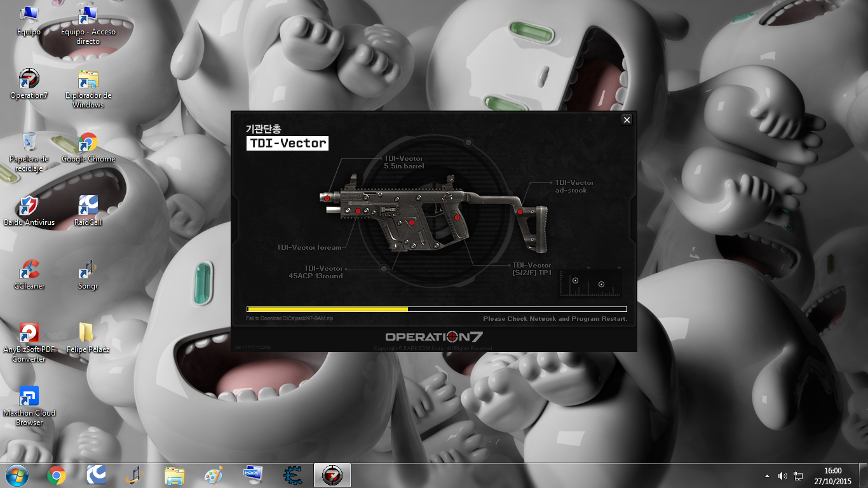Click the yellow download progress bar
The image size is (868, 488).
437,309
